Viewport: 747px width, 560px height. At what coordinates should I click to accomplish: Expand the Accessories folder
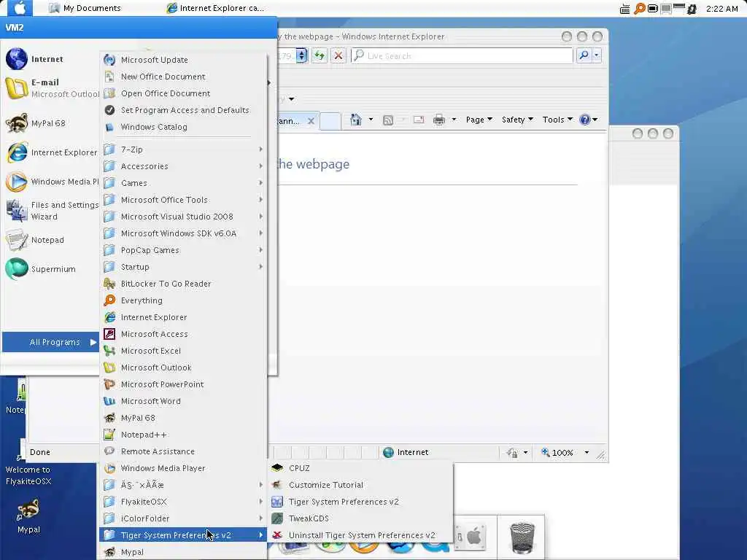coord(183,166)
